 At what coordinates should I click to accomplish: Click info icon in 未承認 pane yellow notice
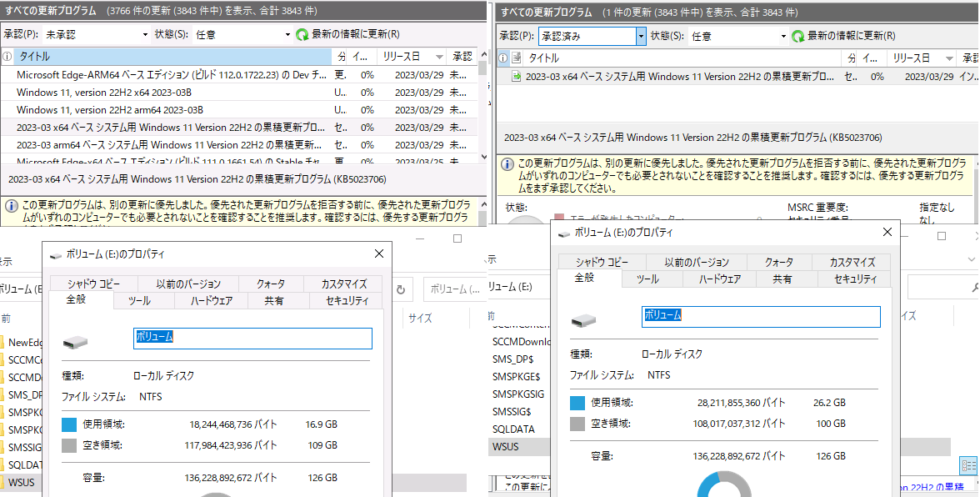12,205
